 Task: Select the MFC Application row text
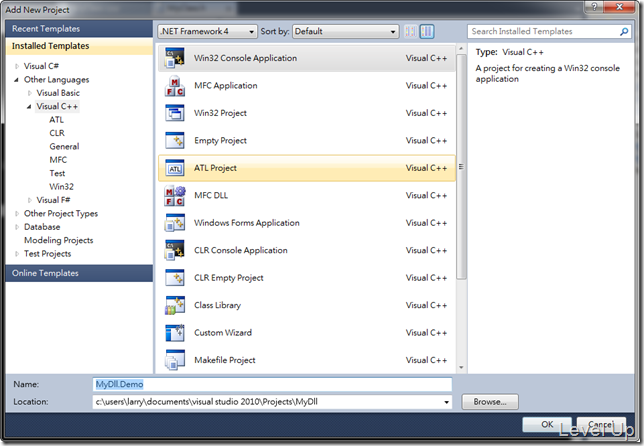[x=226, y=85]
